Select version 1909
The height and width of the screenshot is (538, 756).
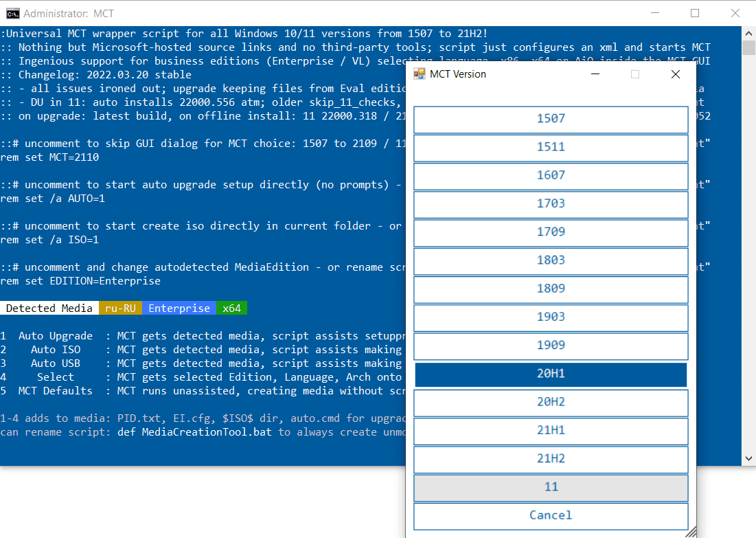click(x=551, y=346)
